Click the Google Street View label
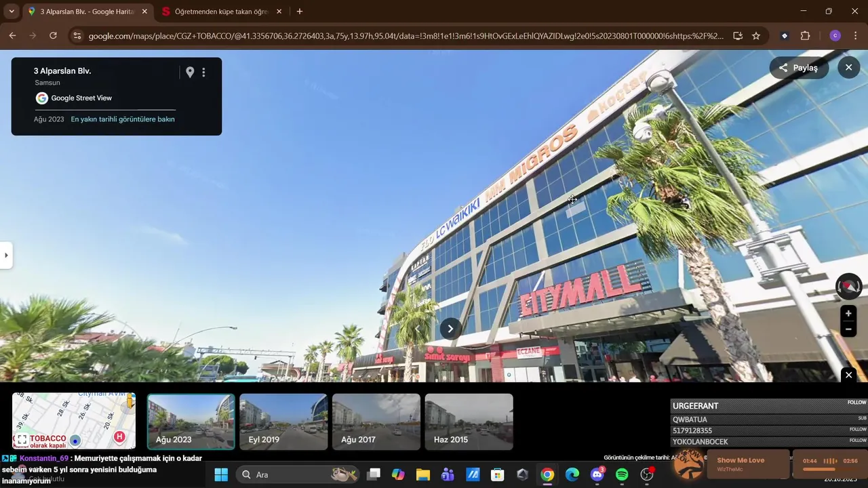 click(x=81, y=98)
